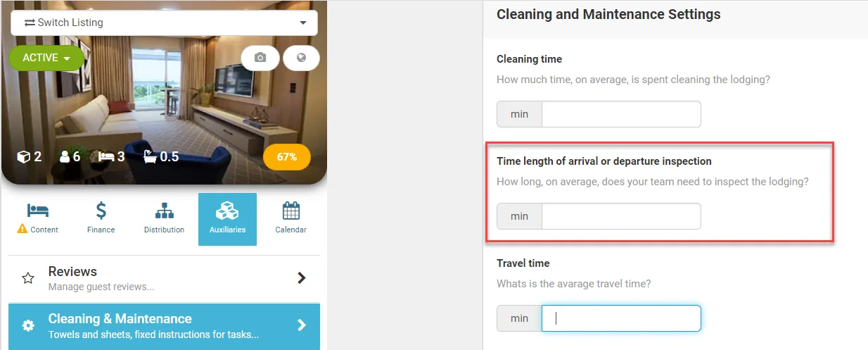Image resolution: width=868 pixels, height=350 pixels.
Task: Open the Calendar tab icon
Action: click(291, 218)
